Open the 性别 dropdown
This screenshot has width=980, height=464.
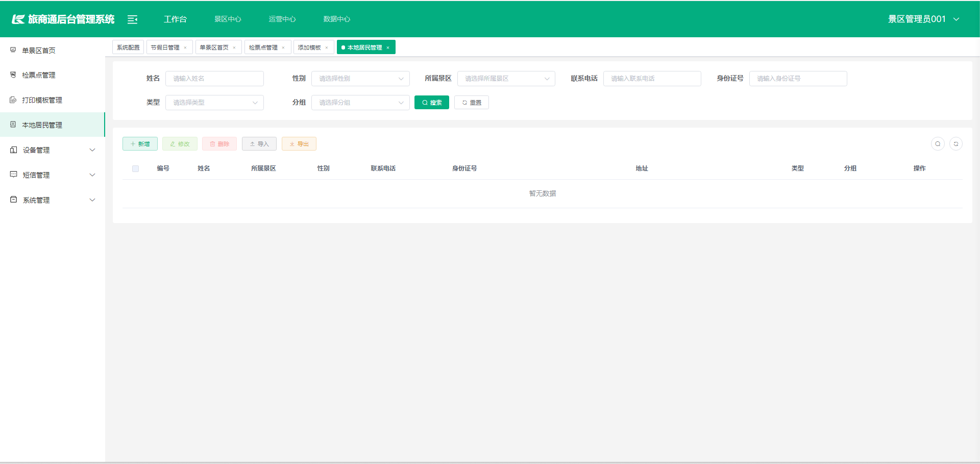coord(360,79)
